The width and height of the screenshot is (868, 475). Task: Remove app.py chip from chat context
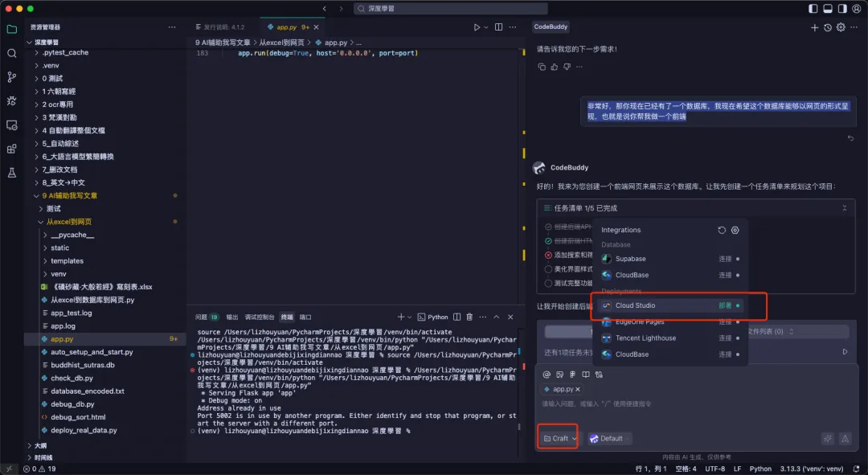click(x=578, y=390)
